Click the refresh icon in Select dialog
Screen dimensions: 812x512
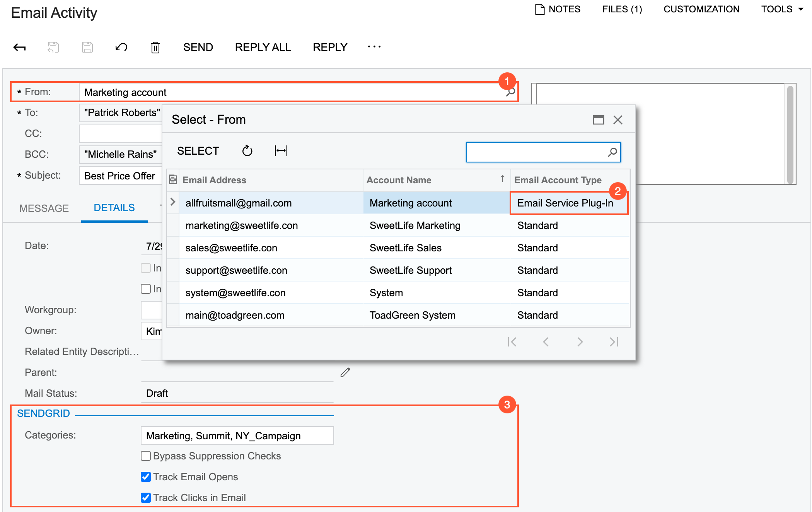247,151
